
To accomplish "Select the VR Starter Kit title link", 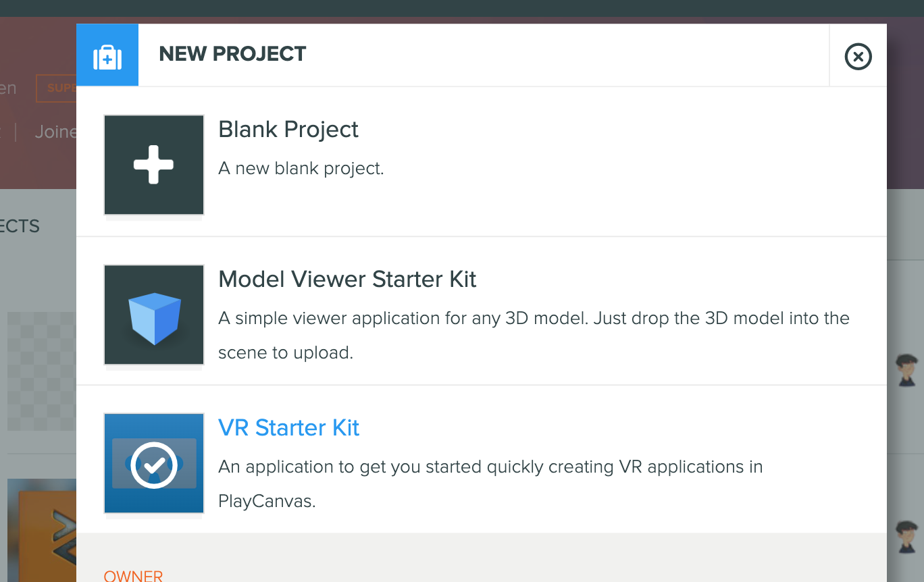I will [288, 428].
